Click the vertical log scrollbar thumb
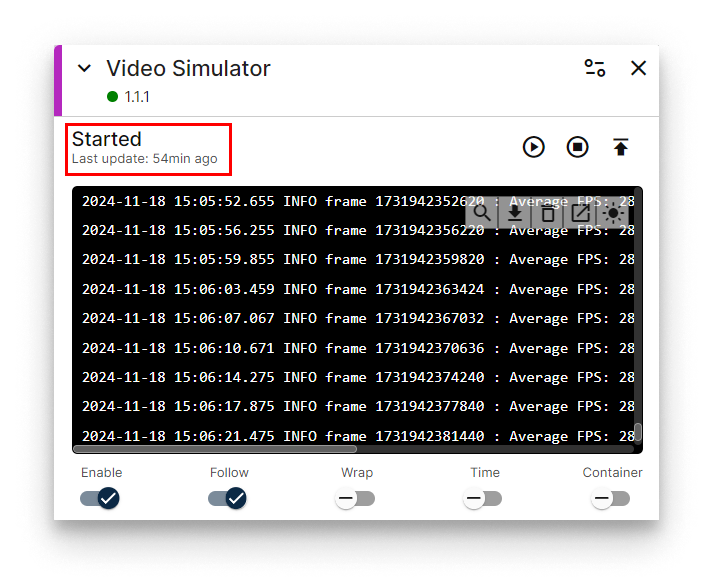The width and height of the screenshot is (713, 585). coord(638,432)
